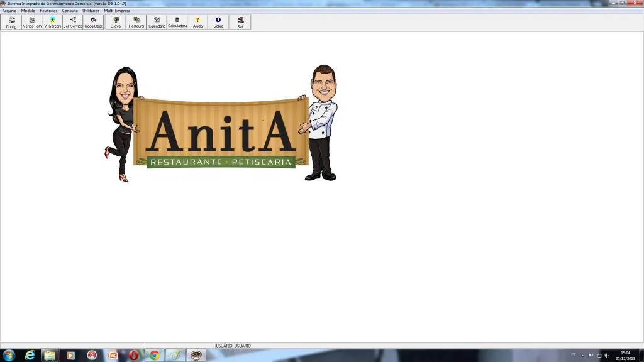Click the restaurant system taskbar icon
Image resolution: width=644 pixels, height=362 pixels.
[x=196, y=356]
